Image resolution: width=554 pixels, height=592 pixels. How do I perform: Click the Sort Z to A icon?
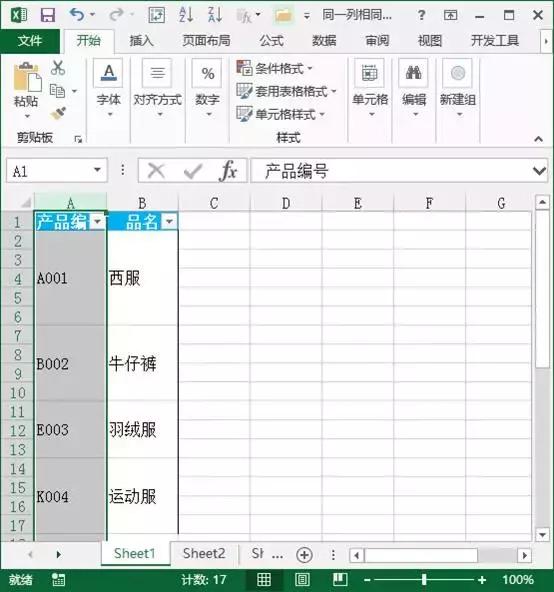click(x=215, y=15)
